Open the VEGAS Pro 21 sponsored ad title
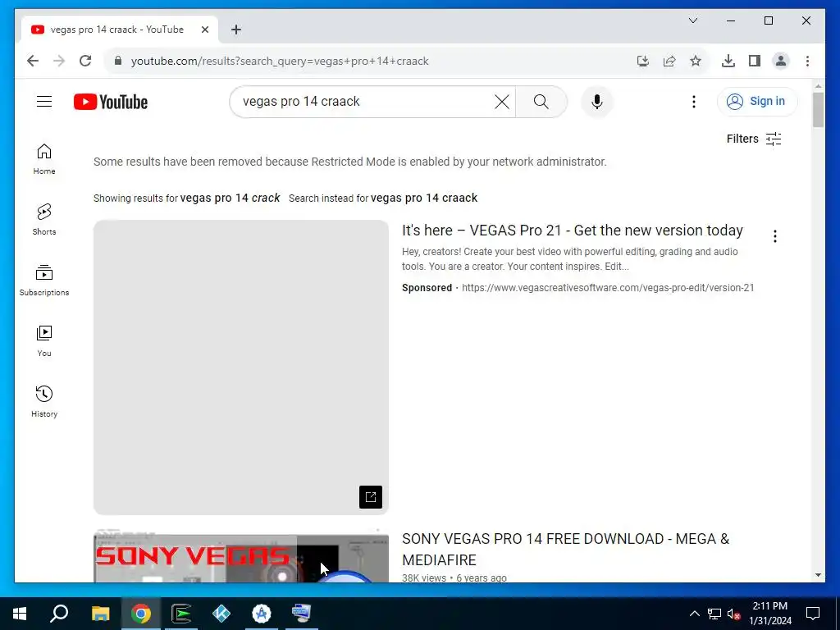840x630 pixels. click(x=572, y=231)
